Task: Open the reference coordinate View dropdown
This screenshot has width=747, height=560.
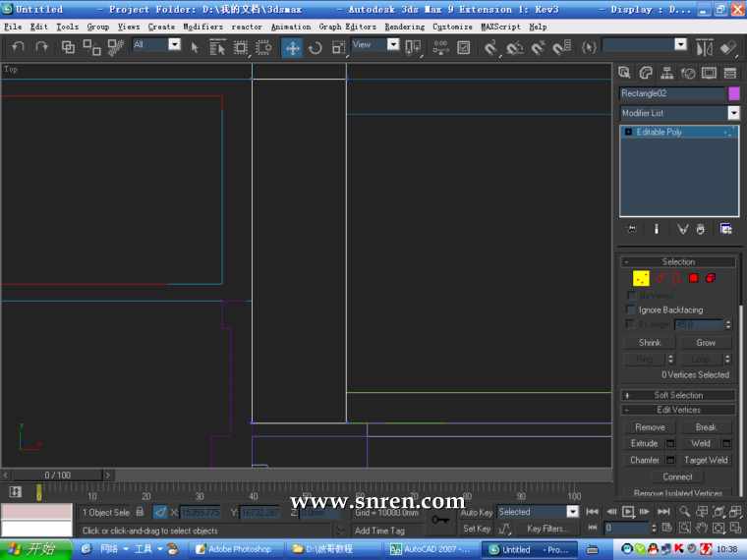Action: point(393,44)
